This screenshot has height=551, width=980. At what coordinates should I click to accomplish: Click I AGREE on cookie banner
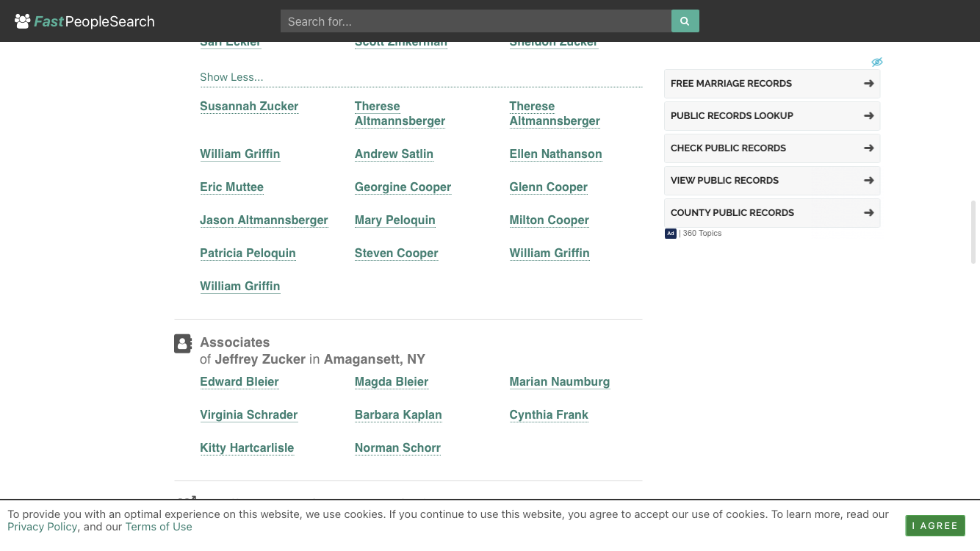935,525
